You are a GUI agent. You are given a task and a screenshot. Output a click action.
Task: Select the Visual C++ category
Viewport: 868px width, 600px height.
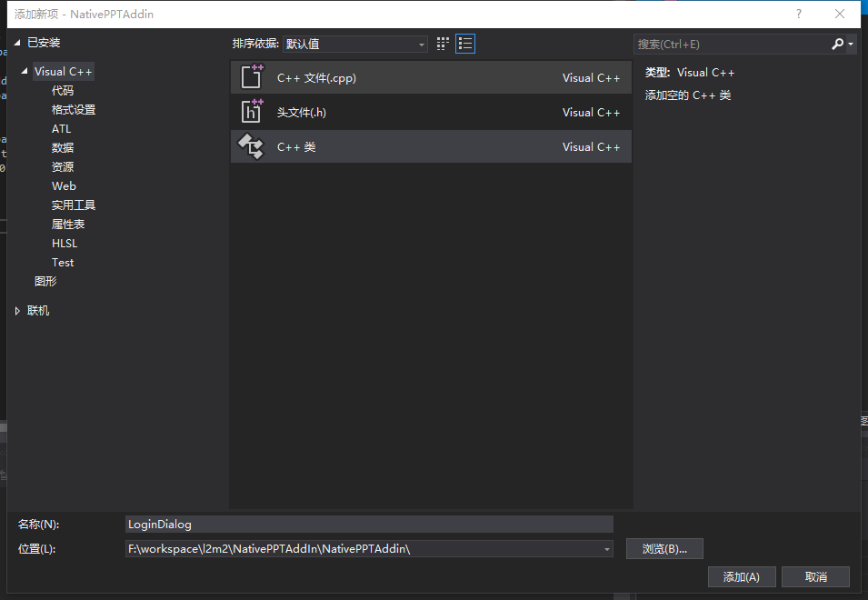tap(63, 72)
